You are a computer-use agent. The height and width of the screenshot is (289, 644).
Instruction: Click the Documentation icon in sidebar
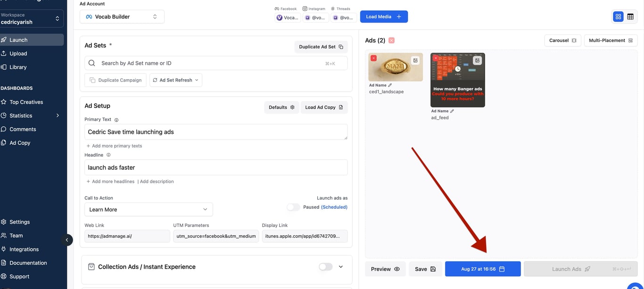tap(4, 263)
